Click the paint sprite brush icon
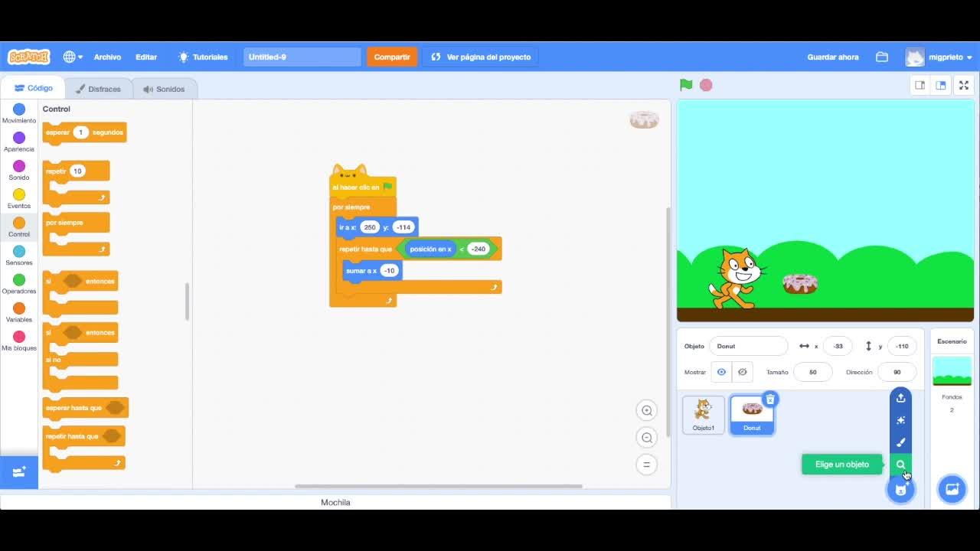Viewport: 980px width, 551px height. 900,442
